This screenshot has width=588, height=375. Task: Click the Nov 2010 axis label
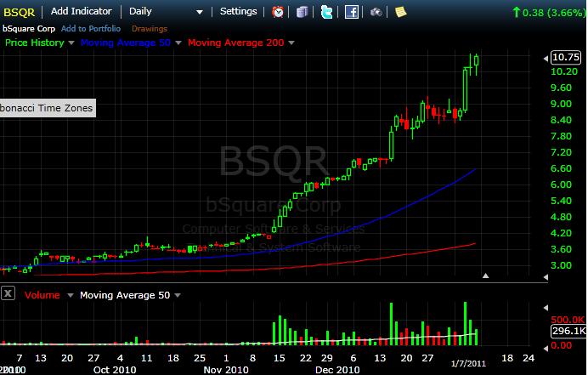coord(226,370)
